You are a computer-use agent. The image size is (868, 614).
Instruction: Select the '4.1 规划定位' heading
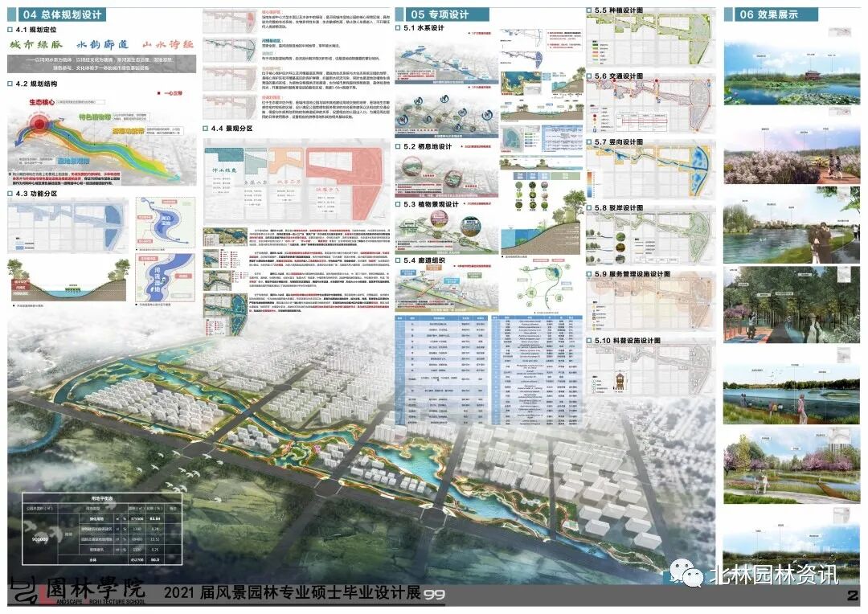[36, 30]
